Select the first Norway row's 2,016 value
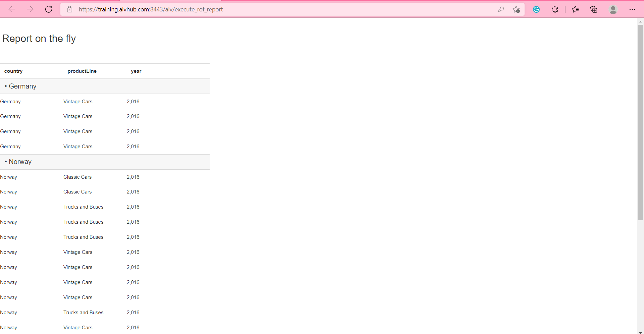Viewport: 644px width, 334px height. [x=133, y=177]
